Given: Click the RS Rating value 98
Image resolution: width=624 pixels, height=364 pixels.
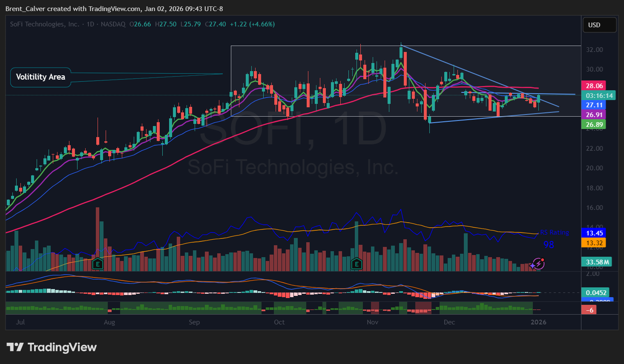Looking at the screenshot, I should [x=549, y=245].
